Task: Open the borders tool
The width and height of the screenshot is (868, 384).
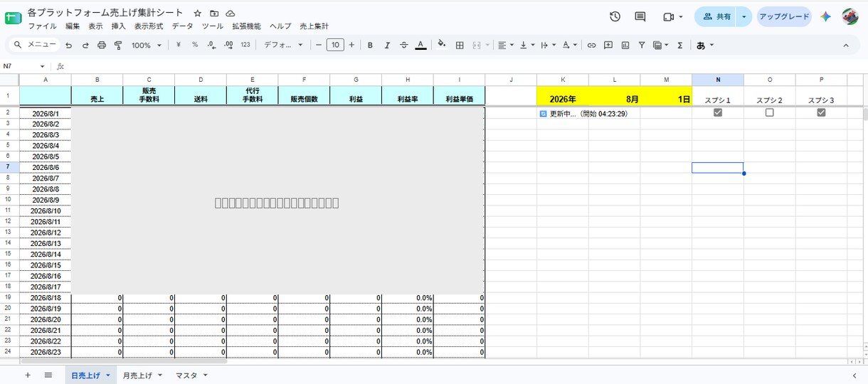Action: [x=460, y=45]
